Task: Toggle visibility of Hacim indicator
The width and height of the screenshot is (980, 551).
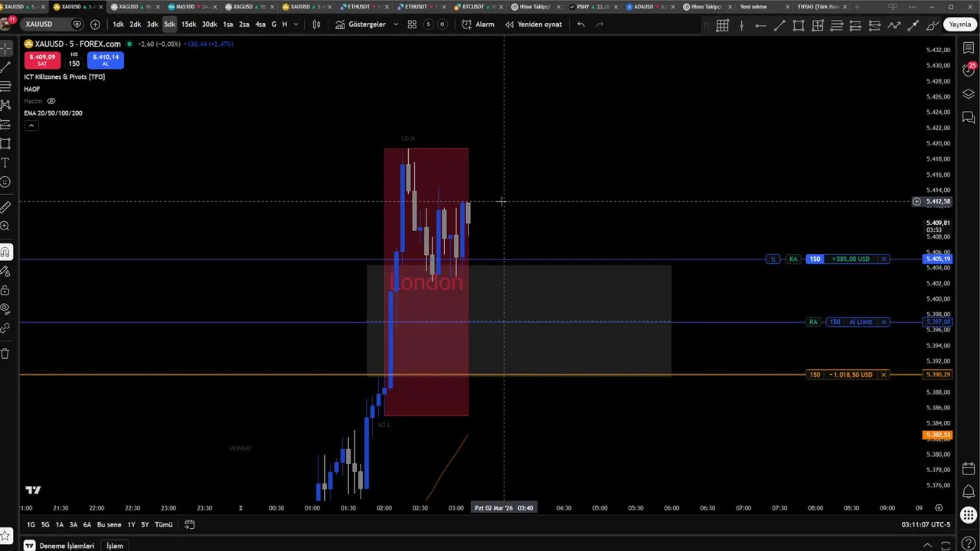Action: [x=51, y=101]
